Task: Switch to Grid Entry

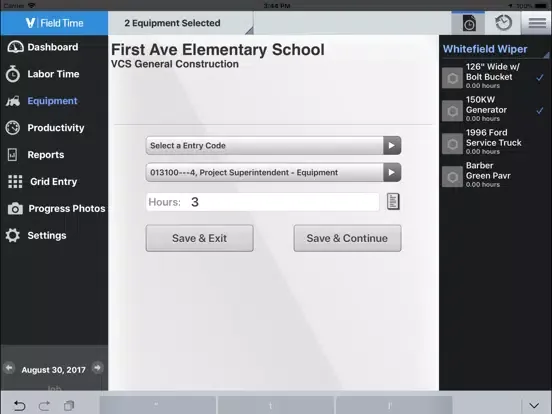Action: pyautogui.click(x=53, y=182)
